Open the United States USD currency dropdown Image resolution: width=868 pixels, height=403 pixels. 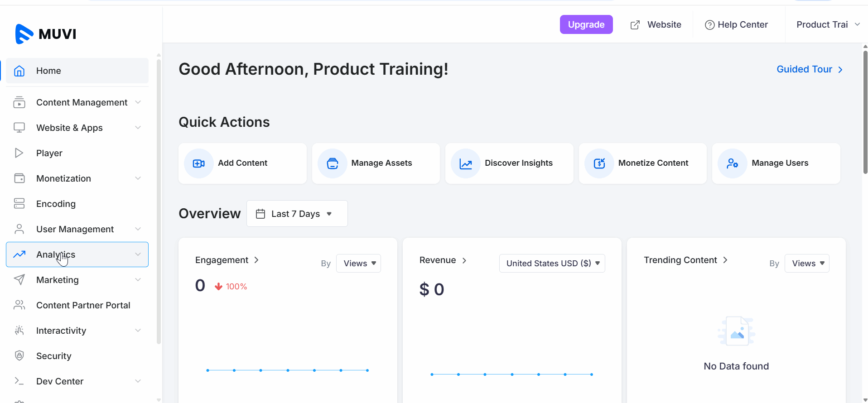click(x=552, y=264)
